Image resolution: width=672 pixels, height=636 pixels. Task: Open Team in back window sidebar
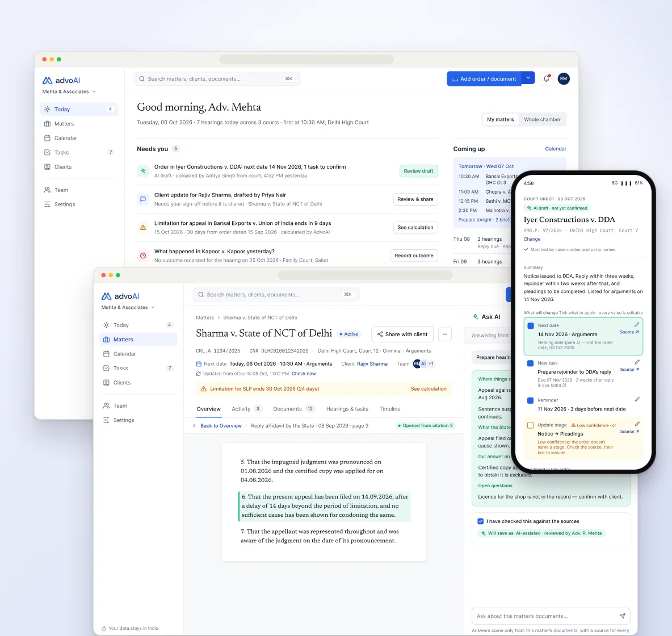click(x=79, y=190)
